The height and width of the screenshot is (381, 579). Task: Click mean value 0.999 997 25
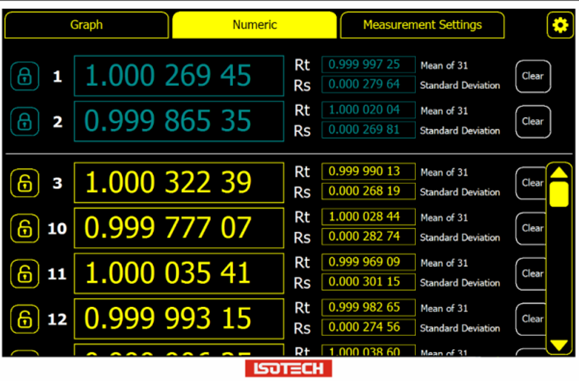pos(369,65)
